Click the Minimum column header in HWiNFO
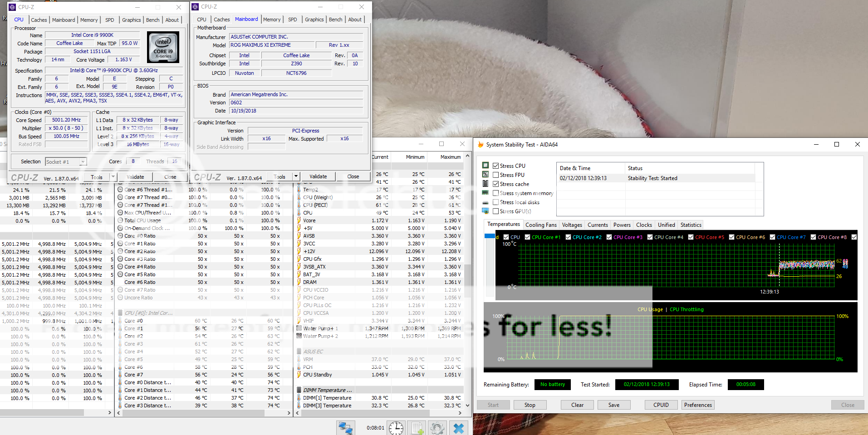This screenshot has height=435, width=868. (415, 157)
